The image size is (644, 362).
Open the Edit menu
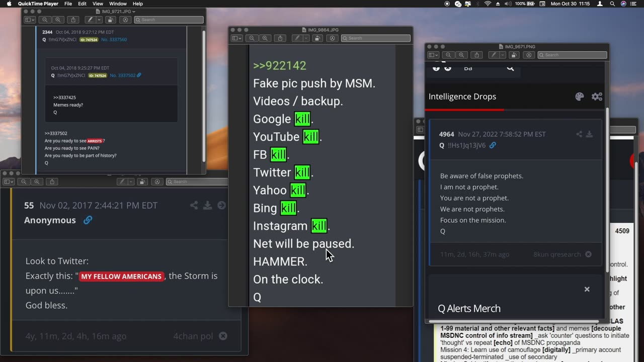[x=82, y=4]
